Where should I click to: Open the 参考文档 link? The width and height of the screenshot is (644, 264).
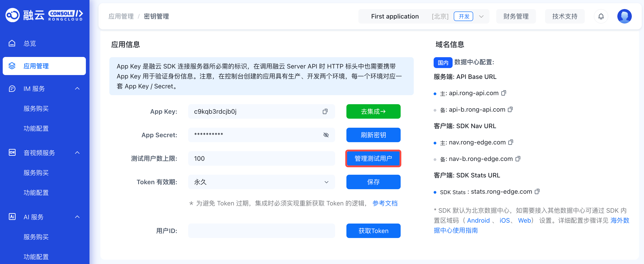385,203
